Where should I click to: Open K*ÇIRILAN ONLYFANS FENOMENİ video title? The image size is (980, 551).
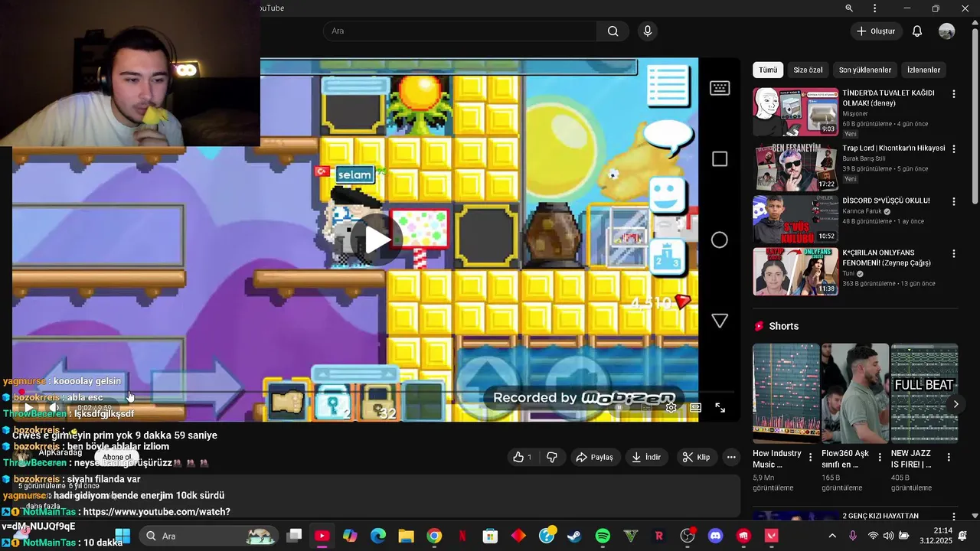pyautogui.click(x=887, y=257)
